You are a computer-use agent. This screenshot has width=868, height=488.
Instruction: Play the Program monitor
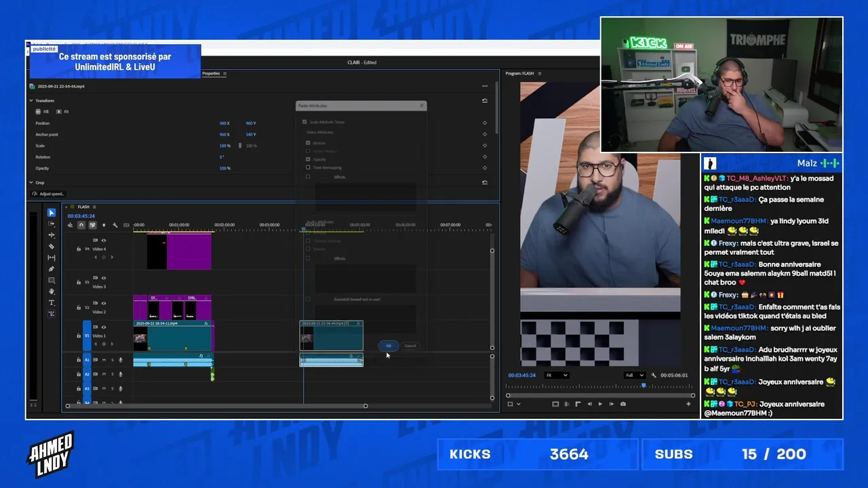point(600,404)
